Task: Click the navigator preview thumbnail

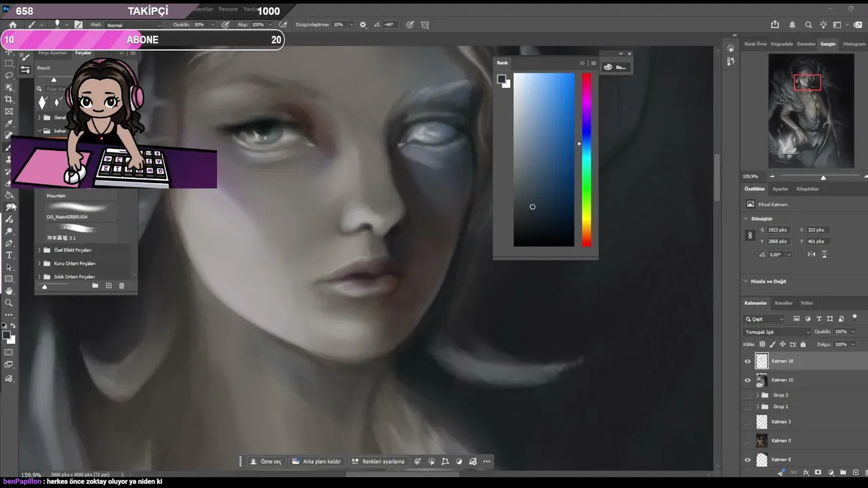Action: 811,111
